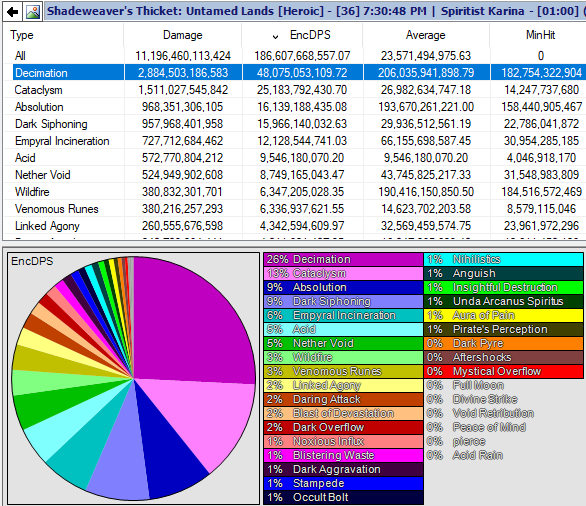Click EncDPS value 186,607,668,557.07

coord(302,56)
